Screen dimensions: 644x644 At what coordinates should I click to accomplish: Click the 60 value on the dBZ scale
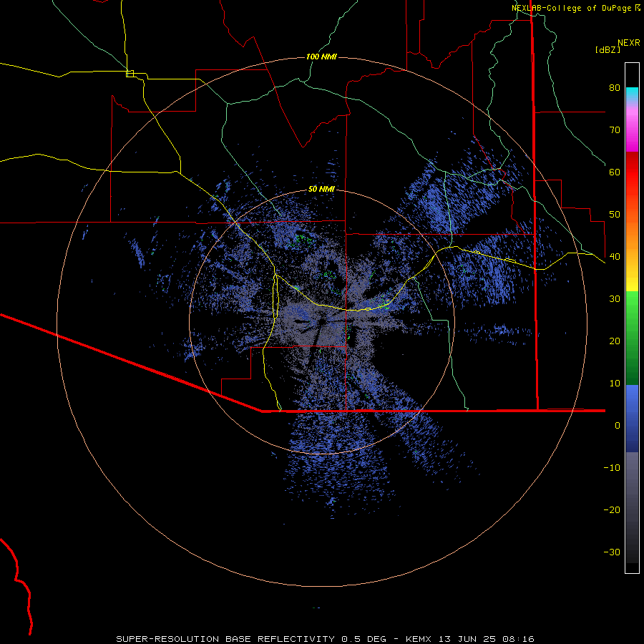pyautogui.click(x=615, y=172)
